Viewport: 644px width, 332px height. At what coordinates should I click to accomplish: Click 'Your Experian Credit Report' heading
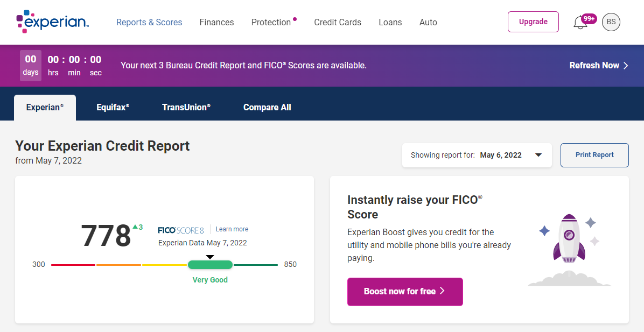point(102,146)
